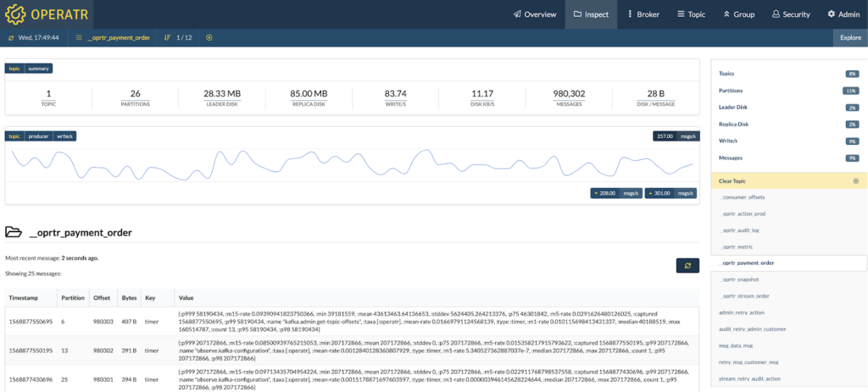Click the Messages 9% row
This screenshot has height=392, width=868.
tap(788, 158)
